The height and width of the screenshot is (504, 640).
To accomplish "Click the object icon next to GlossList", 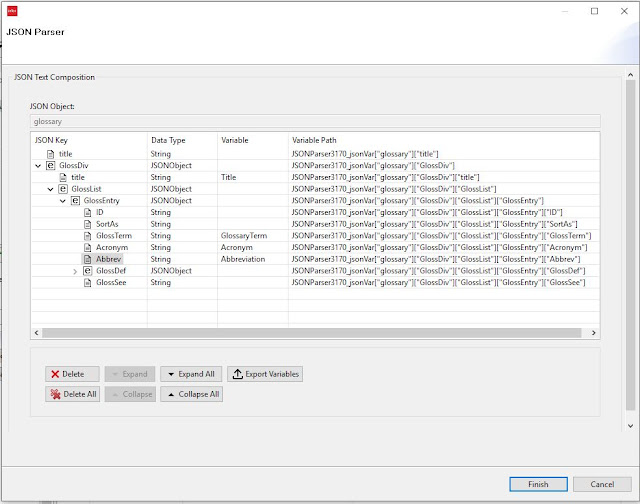I will 62,189.
